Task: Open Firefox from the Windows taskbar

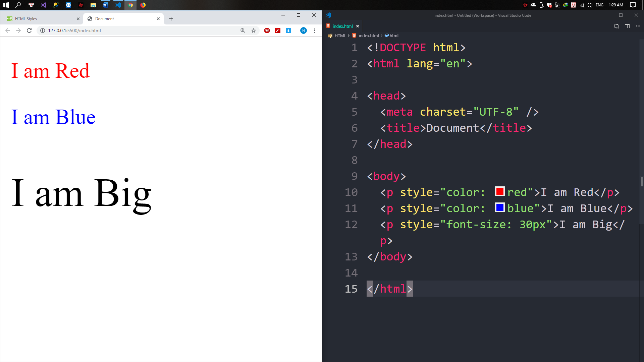Action: [143, 5]
